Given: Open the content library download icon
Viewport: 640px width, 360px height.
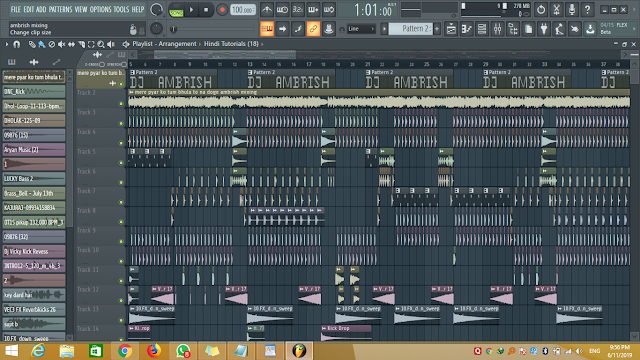Looking at the screenshot, I should point(590,29).
